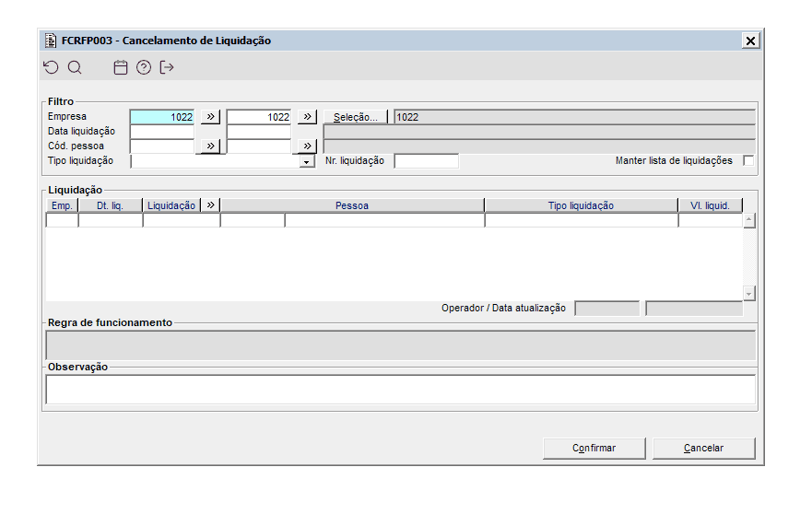Click the Vl. liquid. cell in first row
Image resolution: width=812 pixels, height=514 pixels.
coord(710,220)
